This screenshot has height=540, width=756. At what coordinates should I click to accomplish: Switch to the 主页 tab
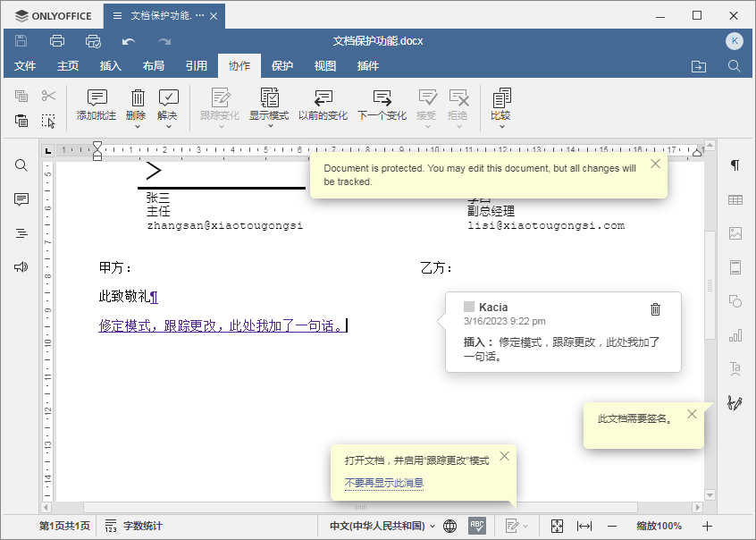(68, 66)
